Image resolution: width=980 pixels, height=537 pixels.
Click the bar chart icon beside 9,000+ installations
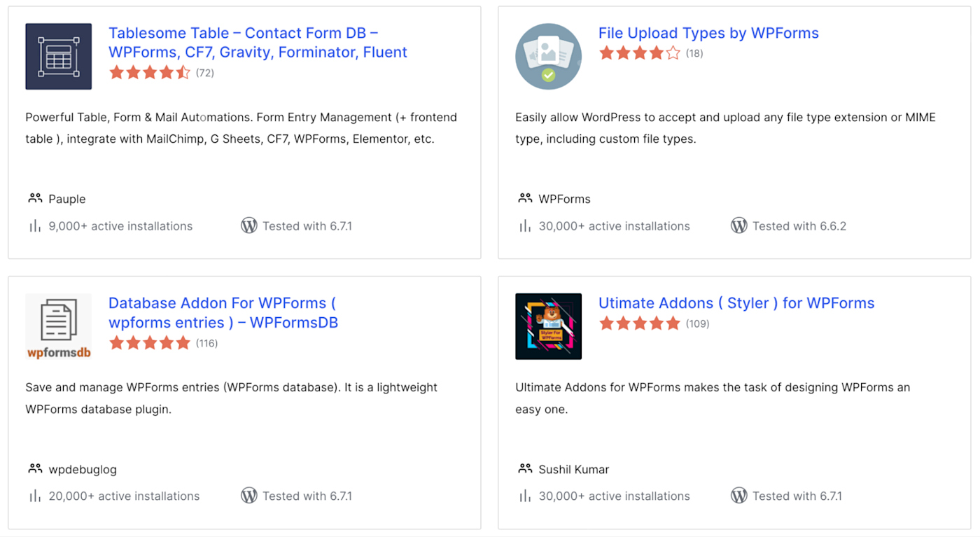tap(35, 225)
